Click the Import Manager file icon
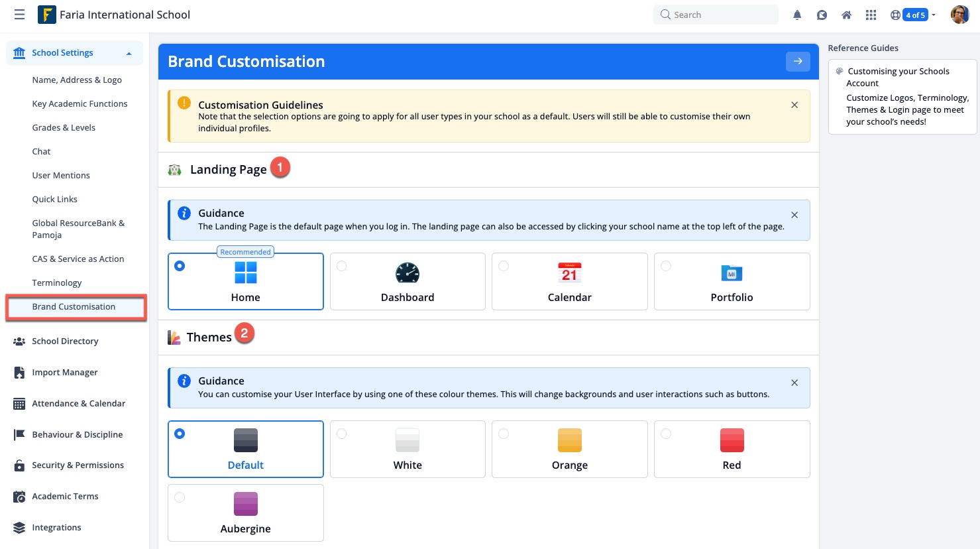The width and height of the screenshot is (980, 549). [19, 372]
